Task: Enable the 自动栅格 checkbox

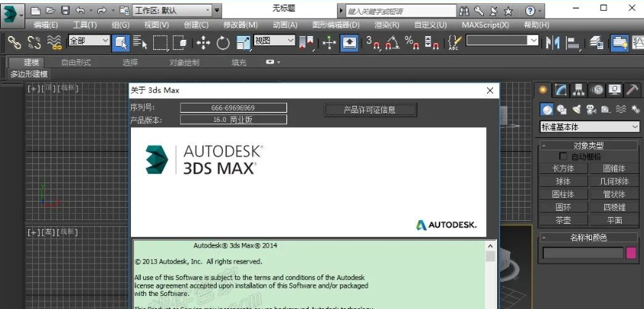Action: pos(563,156)
